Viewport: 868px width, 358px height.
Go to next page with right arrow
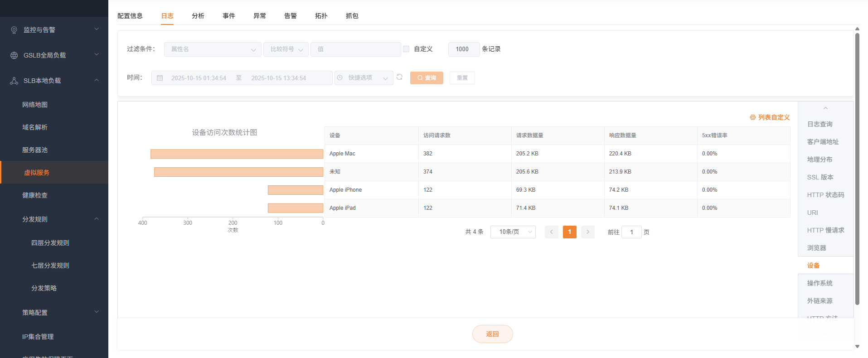[587, 232]
